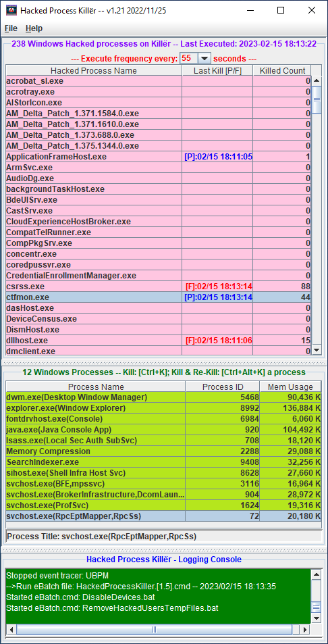Select explorer.exe(Window Explorer) process row
328x644 pixels.
(163, 408)
